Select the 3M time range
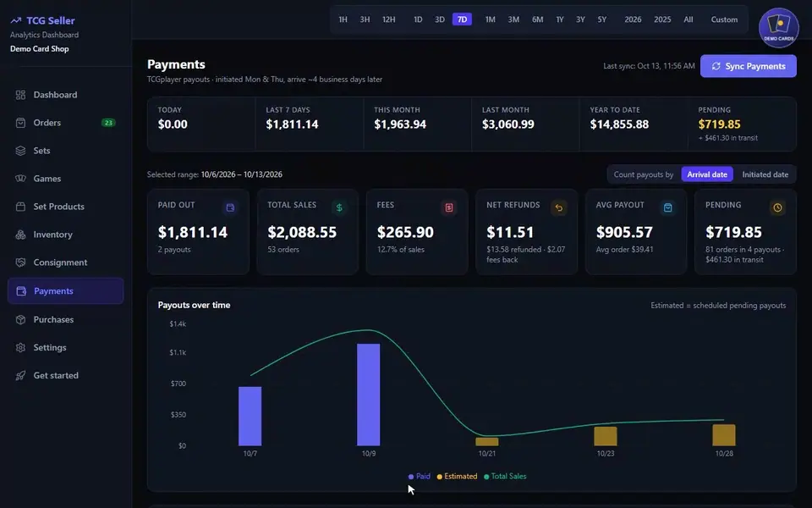The height and width of the screenshot is (508, 812). pyautogui.click(x=513, y=19)
